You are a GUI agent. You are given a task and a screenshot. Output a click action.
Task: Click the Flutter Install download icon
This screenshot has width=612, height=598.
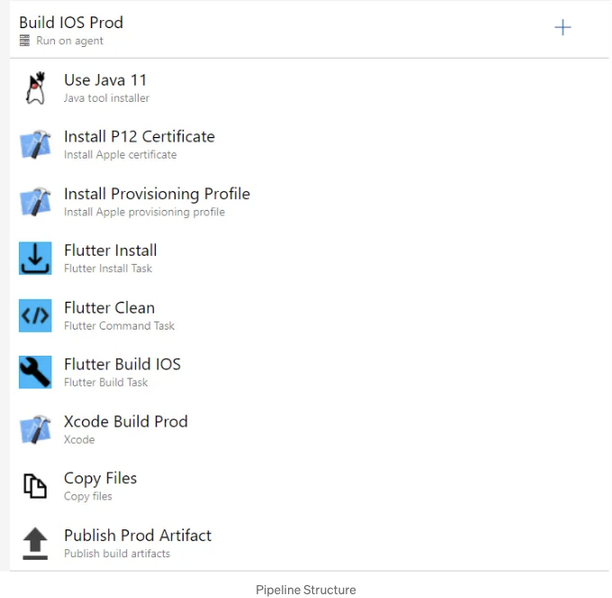tap(36, 258)
